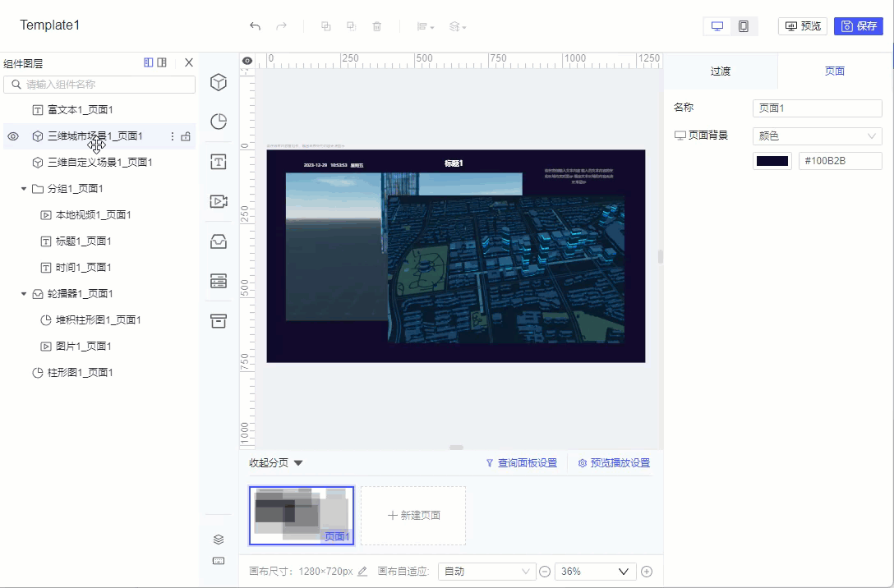Click the black page background color swatch
This screenshot has width=894, height=588.
click(x=772, y=160)
